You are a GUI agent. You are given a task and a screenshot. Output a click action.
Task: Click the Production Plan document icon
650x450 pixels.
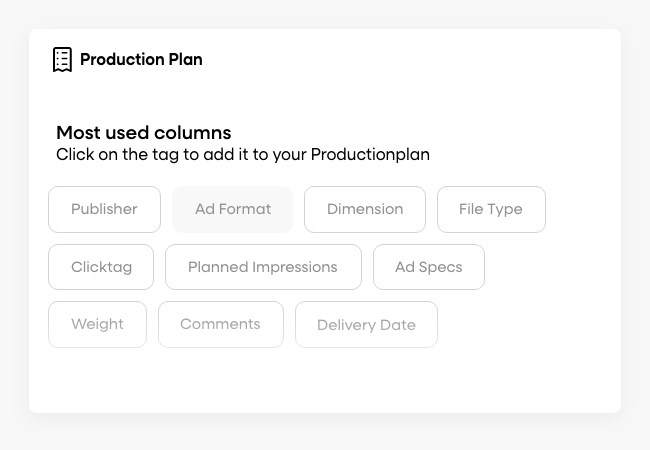[63, 60]
